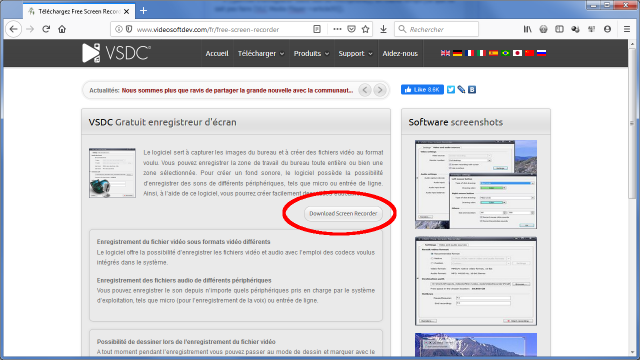The width and height of the screenshot is (640, 360).
Task: Click the screen recorder product image
Action: [112, 173]
